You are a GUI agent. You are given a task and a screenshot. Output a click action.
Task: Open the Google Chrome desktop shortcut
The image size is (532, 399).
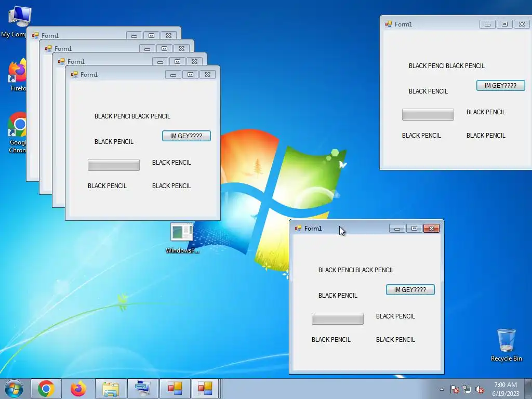pos(17,133)
